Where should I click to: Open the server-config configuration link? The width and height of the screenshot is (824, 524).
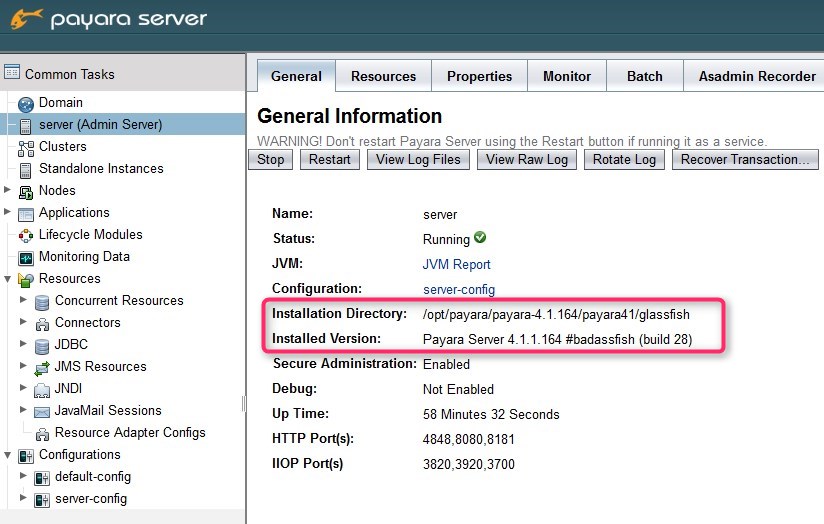[459, 289]
